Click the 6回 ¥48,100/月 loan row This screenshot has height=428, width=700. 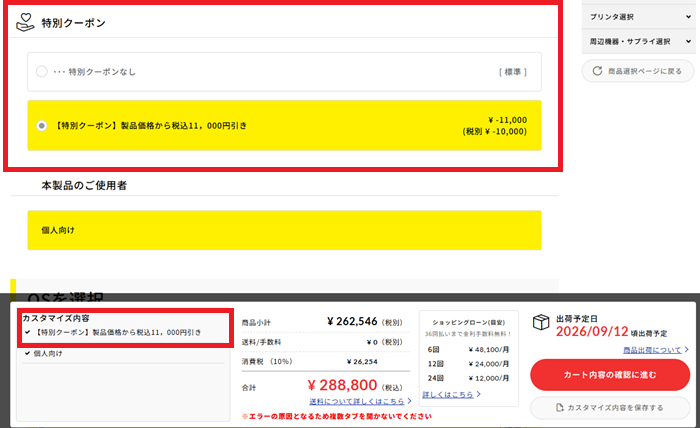468,349
